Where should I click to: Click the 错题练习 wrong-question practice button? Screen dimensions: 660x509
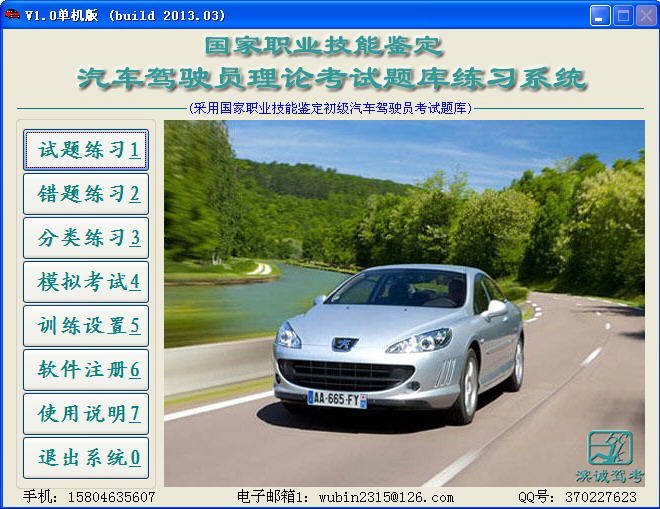(x=87, y=194)
